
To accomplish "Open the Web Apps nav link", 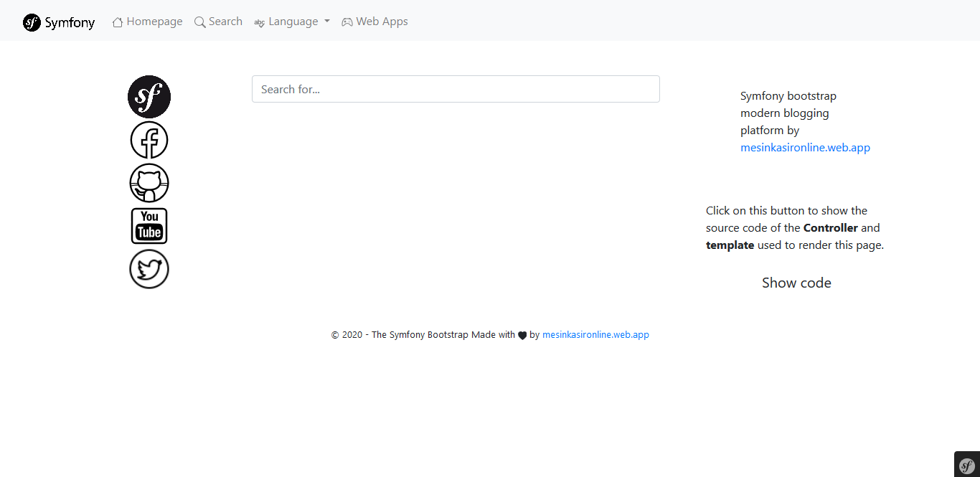I will (x=374, y=22).
